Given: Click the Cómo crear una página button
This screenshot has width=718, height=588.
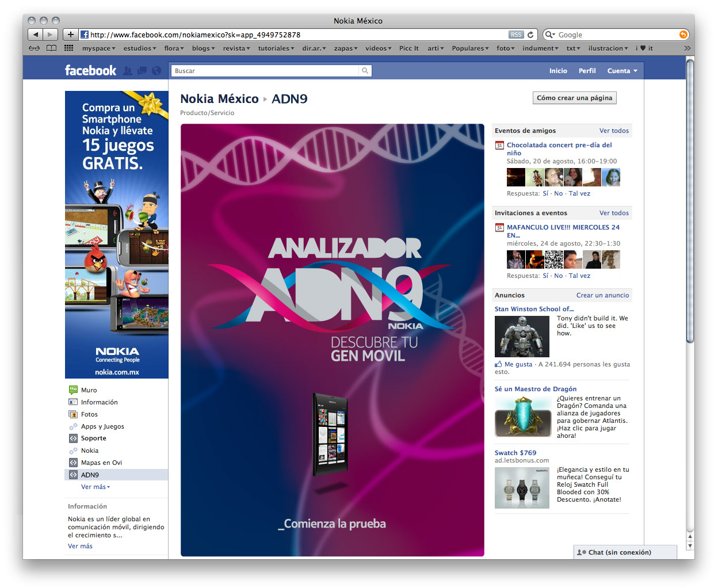Looking at the screenshot, I should click(575, 98).
